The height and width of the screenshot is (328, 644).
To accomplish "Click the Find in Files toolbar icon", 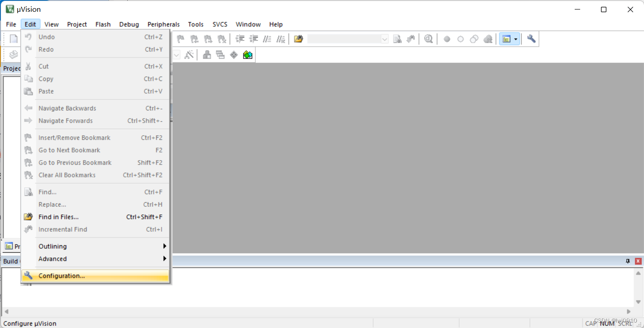I will coord(298,39).
